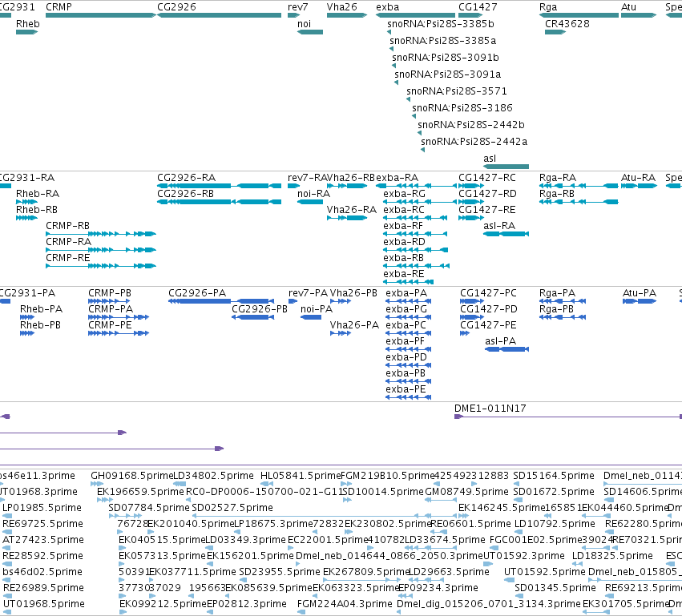682x616 pixels.
Task: Open snoRNA:Psi28S-3385b label
Action: click(x=441, y=24)
